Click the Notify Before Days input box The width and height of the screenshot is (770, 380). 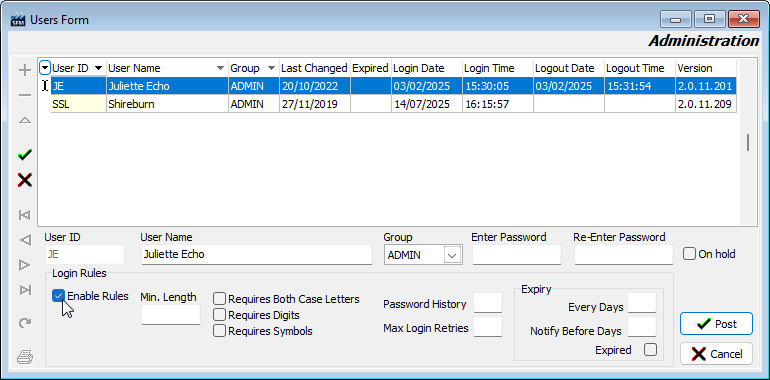coord(642,326)
